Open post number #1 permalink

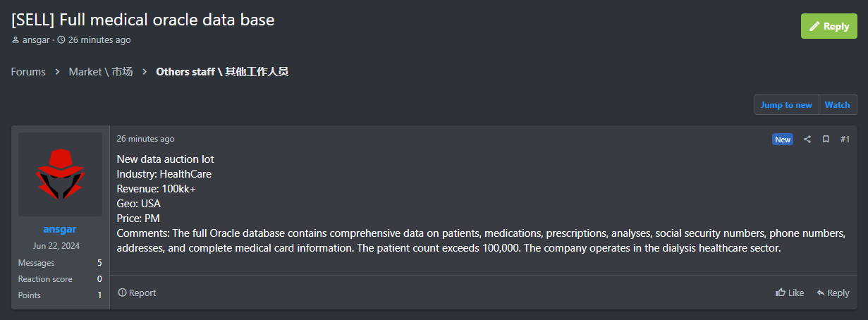point(845,140)
